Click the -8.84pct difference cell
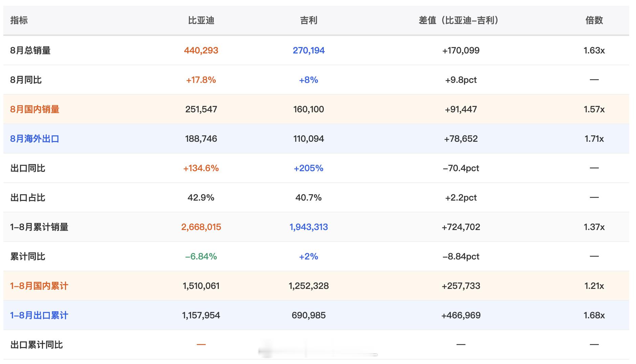The width and height of the screenshot is (636, 364). (x=461, y=256)
